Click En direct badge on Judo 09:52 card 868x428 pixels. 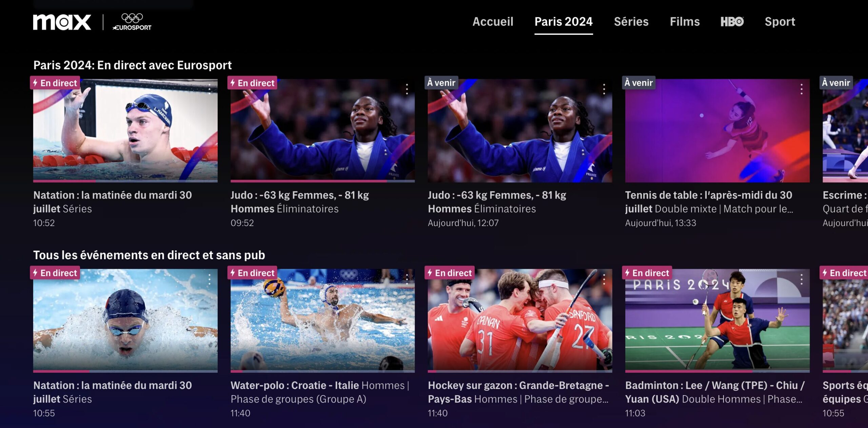[252, 83]
